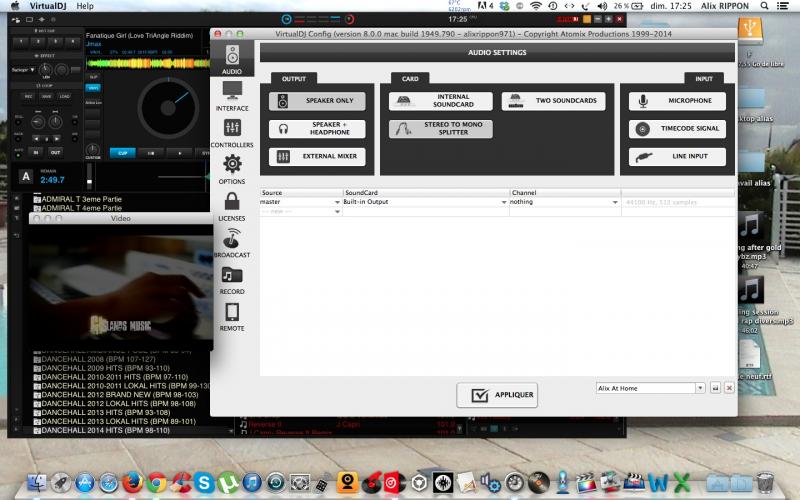Choose Two Soundcards option
The height and width of the screenshot is (500, 800).
tap(554, 101)
